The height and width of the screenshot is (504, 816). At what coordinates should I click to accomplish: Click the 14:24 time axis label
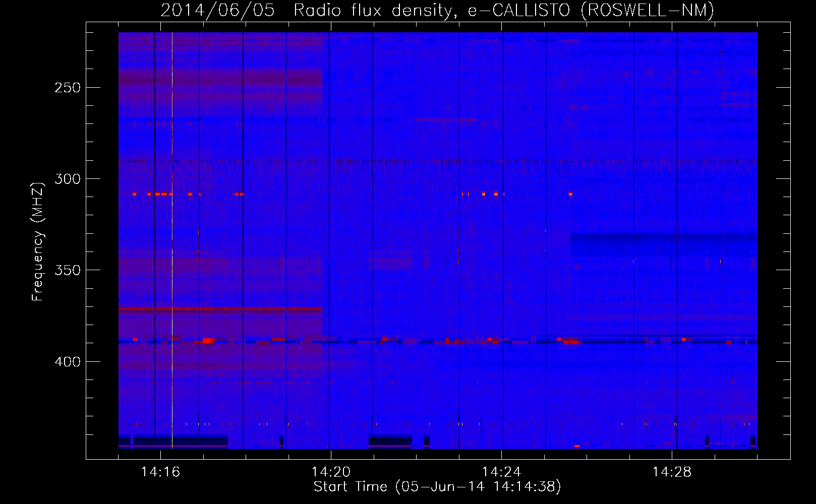(x=501, y=472)
